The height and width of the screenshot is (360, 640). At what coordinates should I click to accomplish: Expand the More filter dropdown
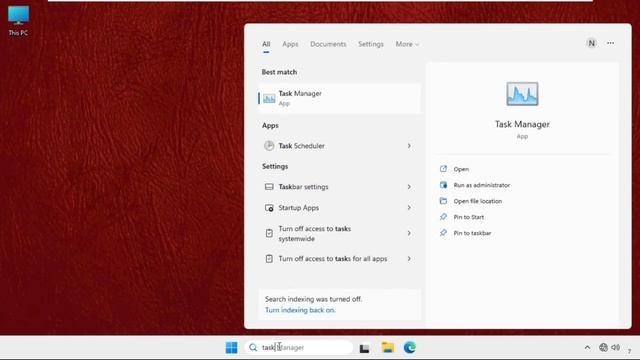click(407, 44)
